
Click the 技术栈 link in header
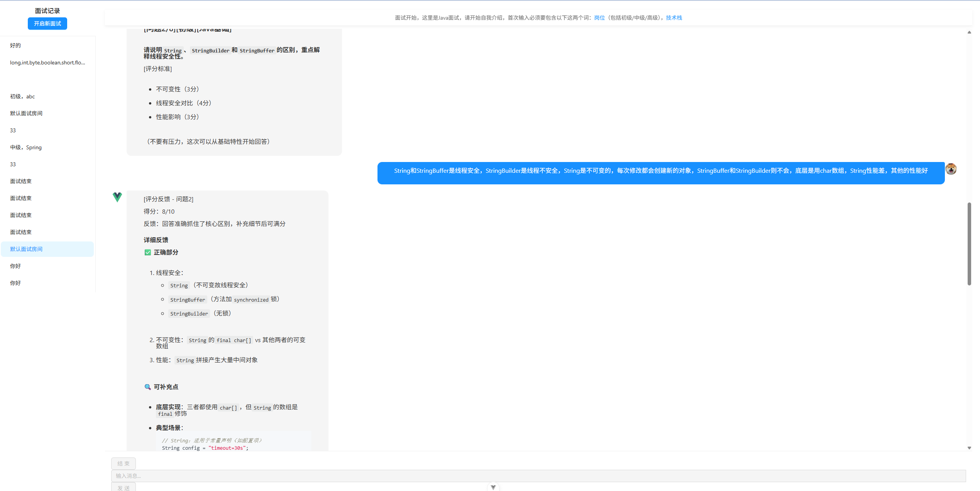(x=674, y=18)
